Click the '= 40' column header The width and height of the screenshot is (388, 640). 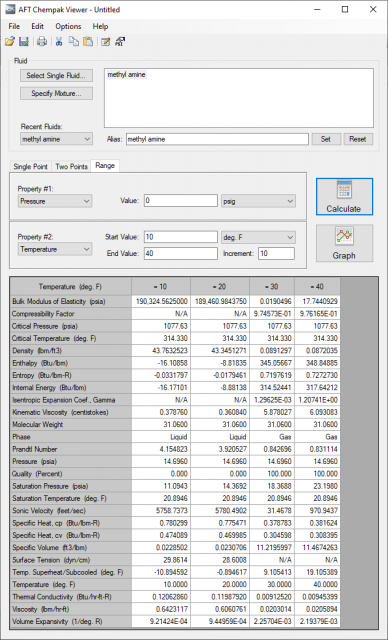(317, 287)
